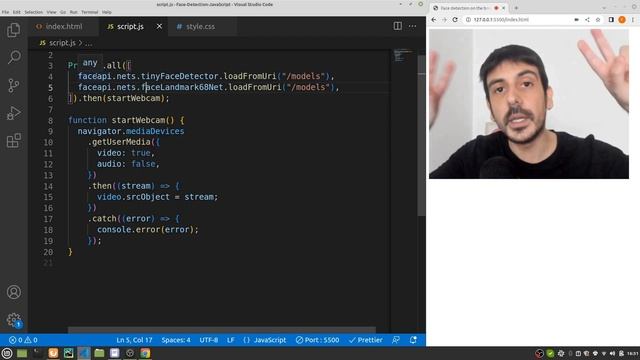Screen dimensions: 640x360
Task: Open the browser profile avatar
Action: click(622, 20)
